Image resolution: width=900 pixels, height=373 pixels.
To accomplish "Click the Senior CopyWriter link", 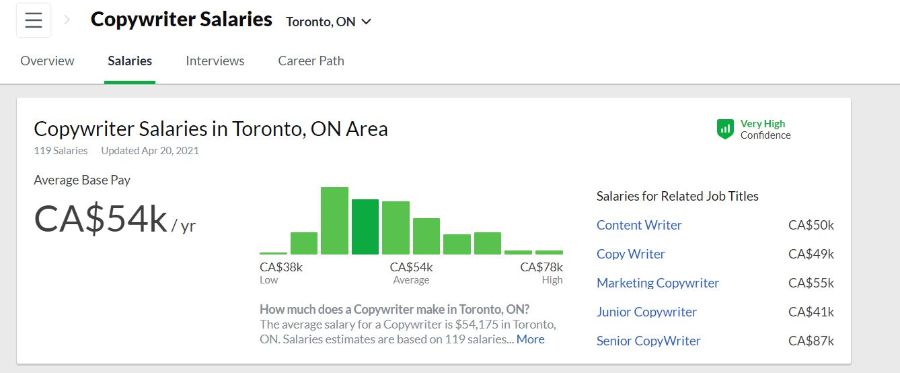I will coord(649,341).
